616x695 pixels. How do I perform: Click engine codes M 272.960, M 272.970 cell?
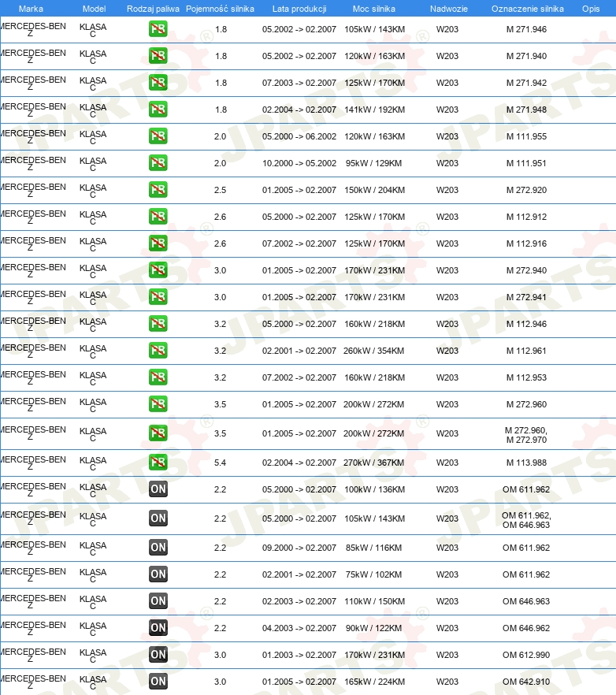pyautogui.click(x=526, y=435)
